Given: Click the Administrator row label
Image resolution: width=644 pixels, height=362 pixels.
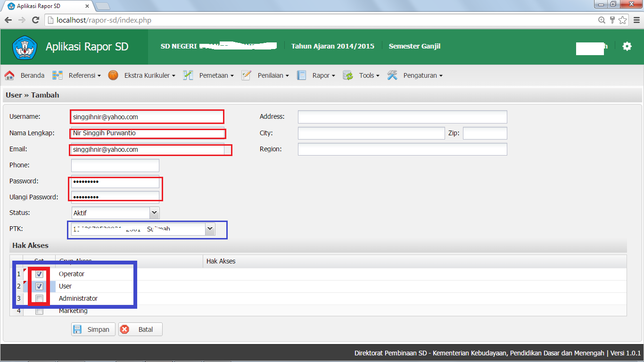Looking at the screenshot, I should pos(78,298).
